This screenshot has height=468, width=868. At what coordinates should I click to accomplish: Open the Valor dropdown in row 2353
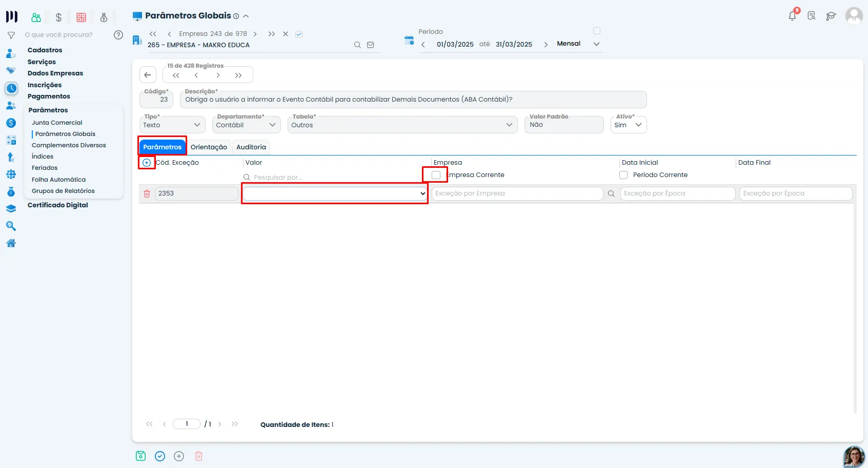[x=335, y=193]
